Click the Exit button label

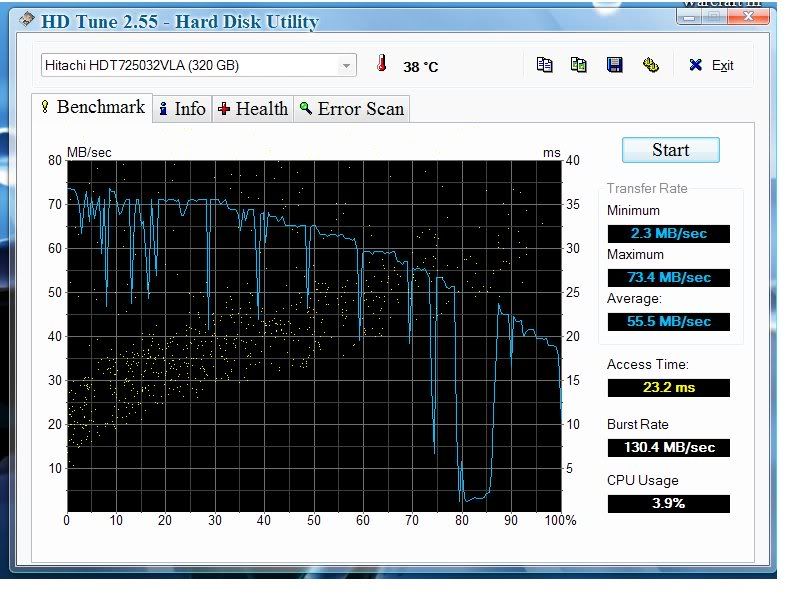tap(723, 66)
